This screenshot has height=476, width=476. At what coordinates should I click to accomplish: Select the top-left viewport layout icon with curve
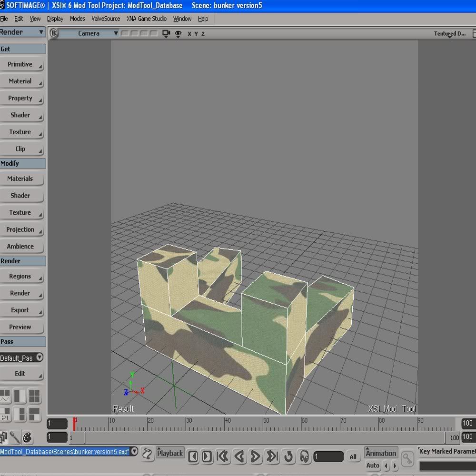(5, 396)
